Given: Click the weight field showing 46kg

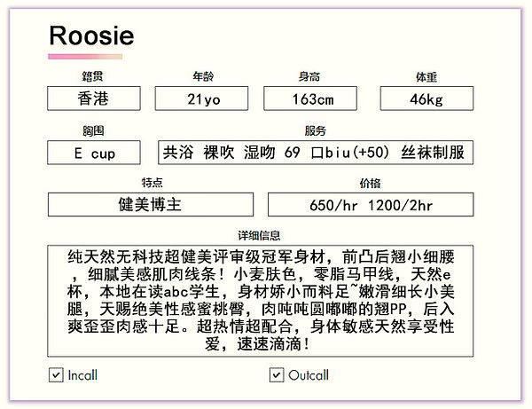Looking at the screenshot, I should click(x=426, y=98).
